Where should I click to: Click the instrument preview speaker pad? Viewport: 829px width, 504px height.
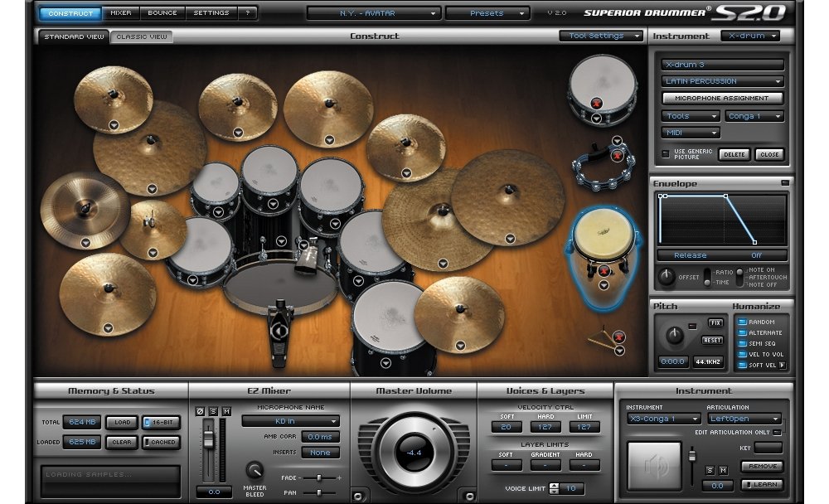click(x=652, y=465)
